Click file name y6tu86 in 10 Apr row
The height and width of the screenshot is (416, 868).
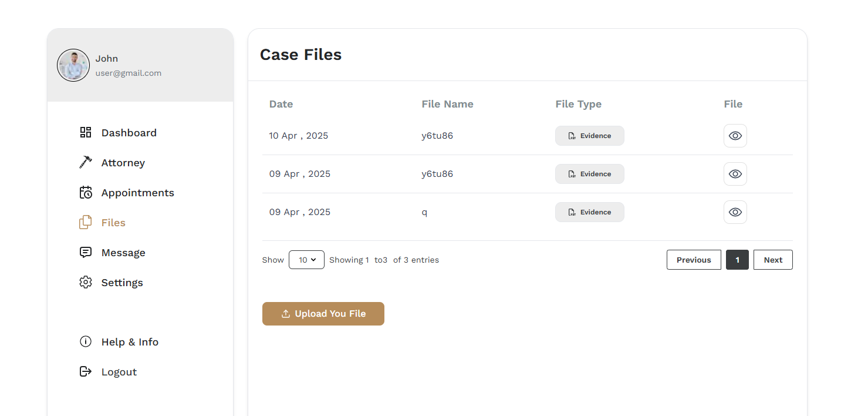(437, 136)
